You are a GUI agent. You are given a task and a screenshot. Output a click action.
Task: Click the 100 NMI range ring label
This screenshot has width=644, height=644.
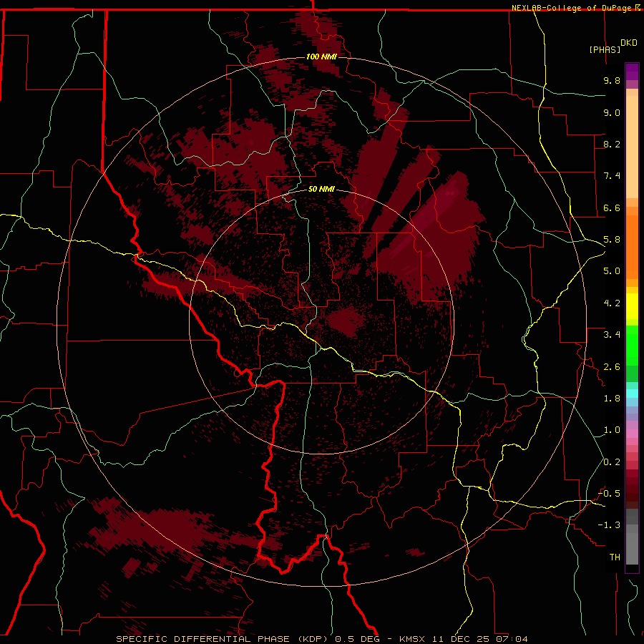tap(321, 57)
